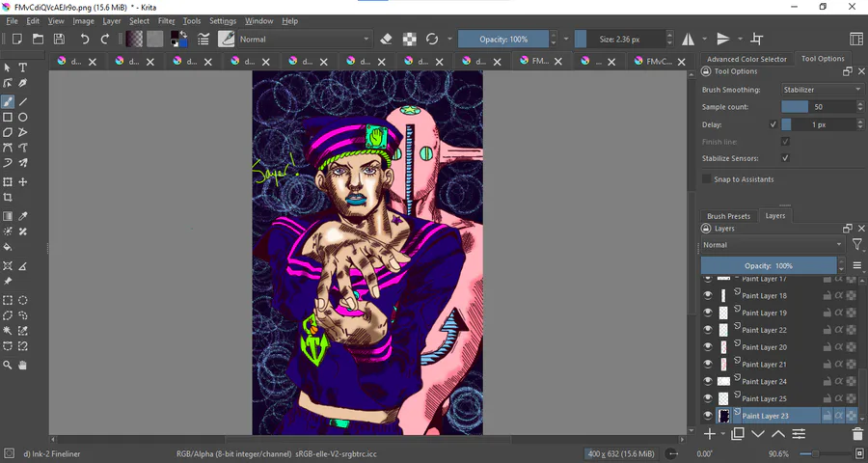Adjust the Layers panel Opacity slider
Image resolution: width=868 pixels, height=463 pixels.
click(x=769, y=266)
